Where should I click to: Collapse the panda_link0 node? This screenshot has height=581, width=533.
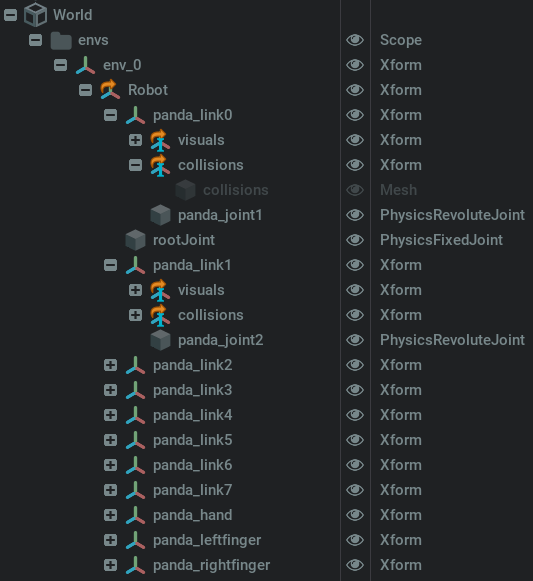(110, 115)
